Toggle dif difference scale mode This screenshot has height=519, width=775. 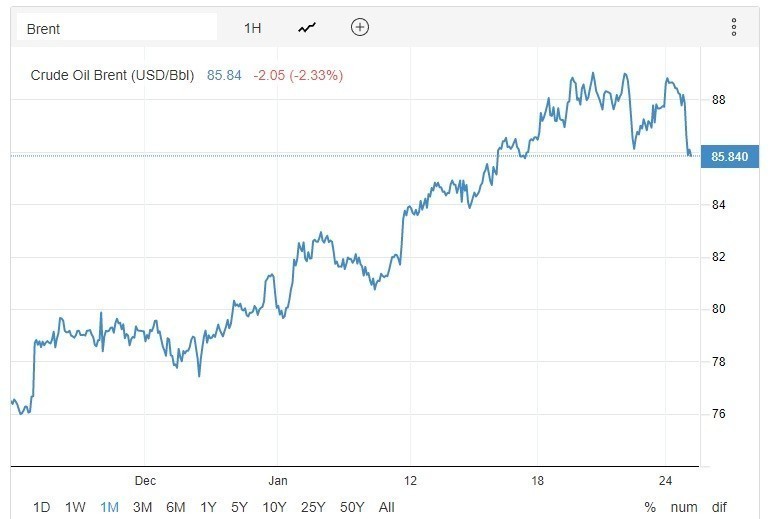point(719,507)
